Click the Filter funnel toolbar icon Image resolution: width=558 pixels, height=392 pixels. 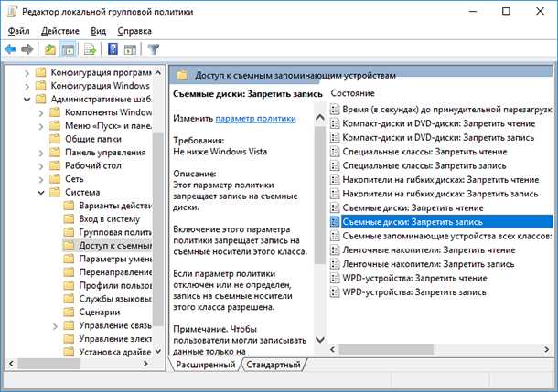154,49
